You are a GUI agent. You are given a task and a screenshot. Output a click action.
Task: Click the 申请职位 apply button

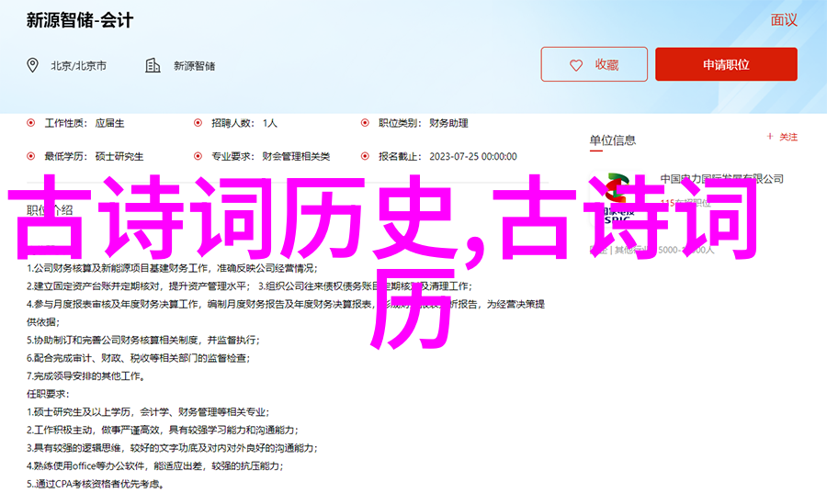tap(726, 64)
